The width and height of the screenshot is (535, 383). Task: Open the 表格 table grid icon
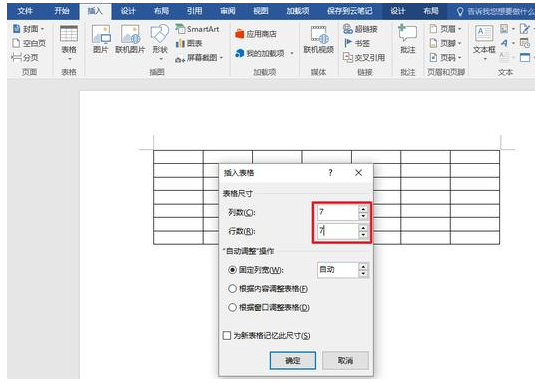69,34
